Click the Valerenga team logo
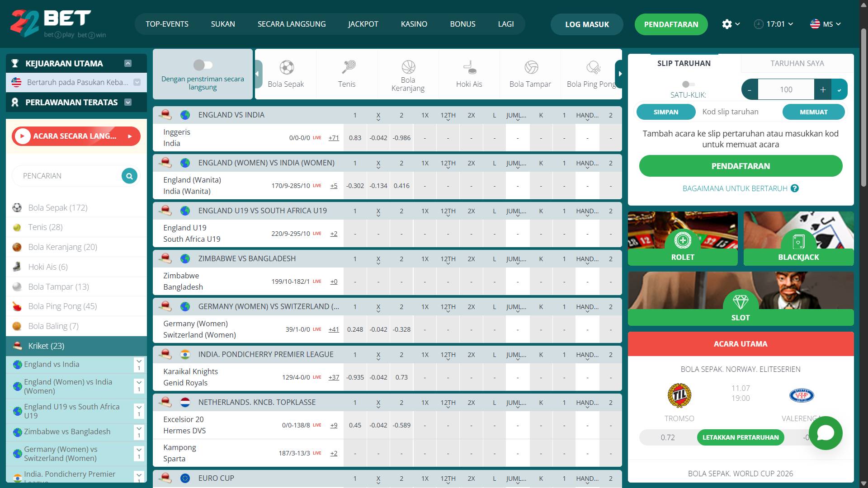 tap(802, 396)
